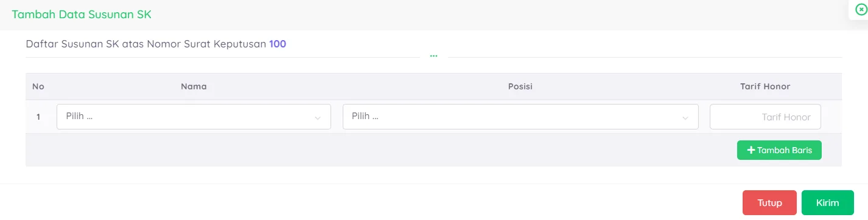The height and width of the screenshot is (220, 868).
Task: Click the 'Tambah Data Susunan SK' title
Action: [82, 15]
